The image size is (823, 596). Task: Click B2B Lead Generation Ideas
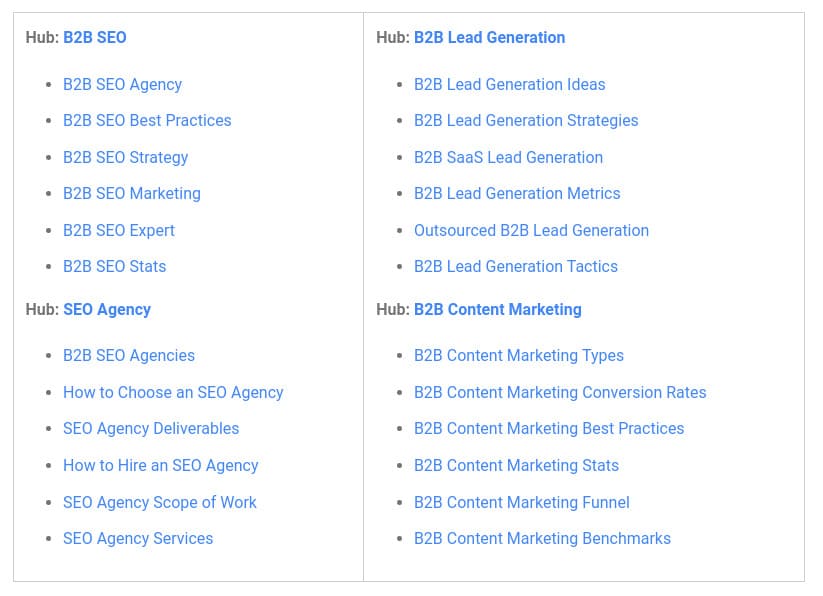tap(509, 84)
